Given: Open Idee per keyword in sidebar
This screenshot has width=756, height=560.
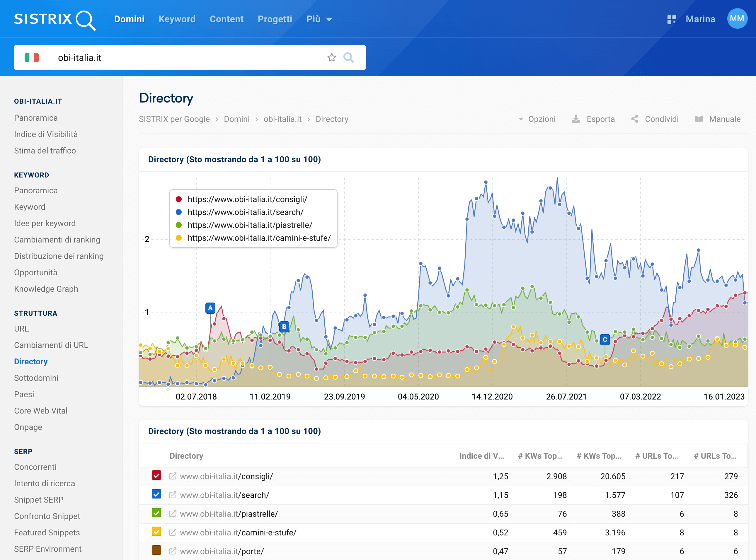Looking at the screenshot, I should (x=45, y=223).
